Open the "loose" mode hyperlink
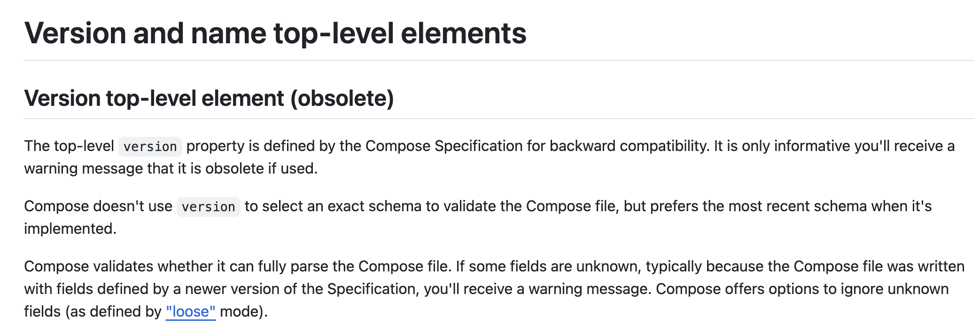 click(191, 311)
